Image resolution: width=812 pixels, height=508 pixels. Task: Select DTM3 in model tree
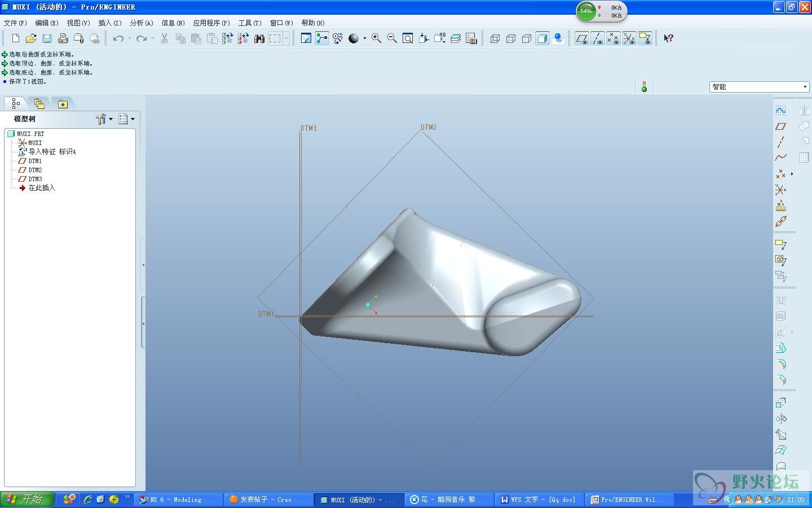(x=30, y=179)
